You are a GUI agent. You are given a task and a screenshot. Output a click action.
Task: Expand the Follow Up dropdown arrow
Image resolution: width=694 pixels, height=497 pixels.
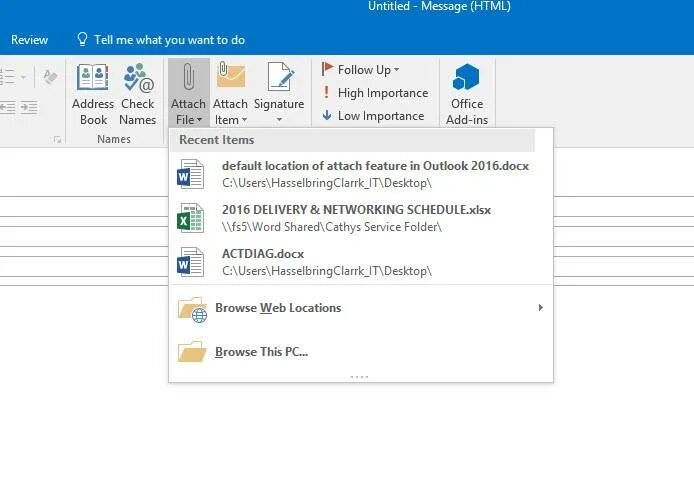396,70
